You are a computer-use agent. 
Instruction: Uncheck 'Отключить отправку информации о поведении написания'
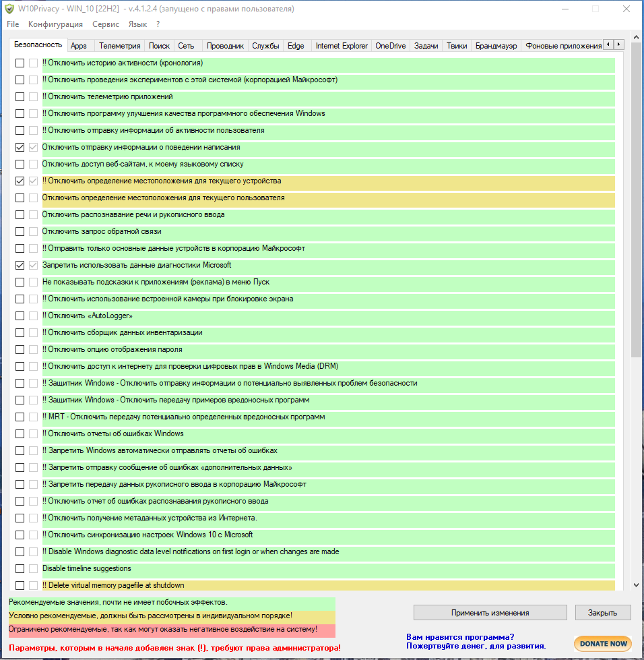tap(20, 148)
